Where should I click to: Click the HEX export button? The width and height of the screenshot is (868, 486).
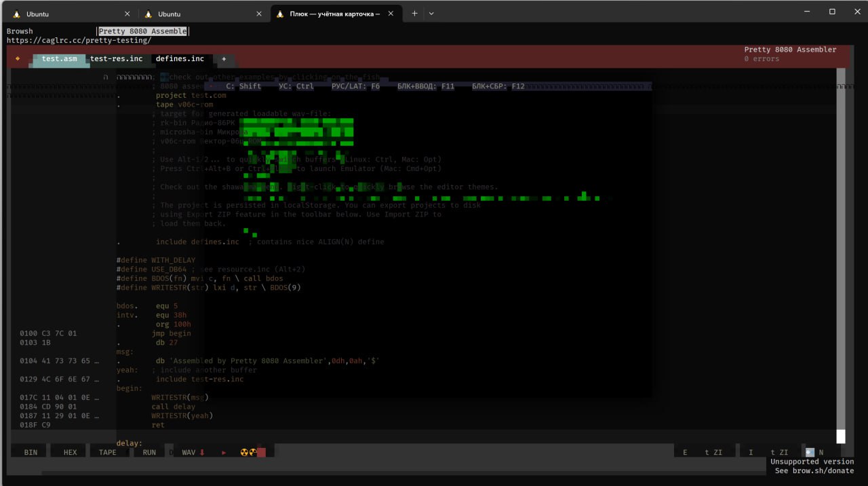[70, 452]
